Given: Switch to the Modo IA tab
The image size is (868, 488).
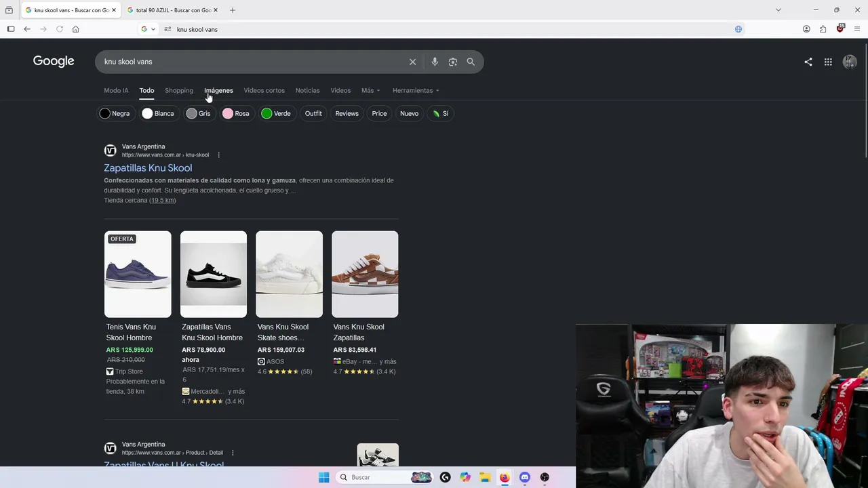Looking at the screenshot, I should tap(116, 90).
